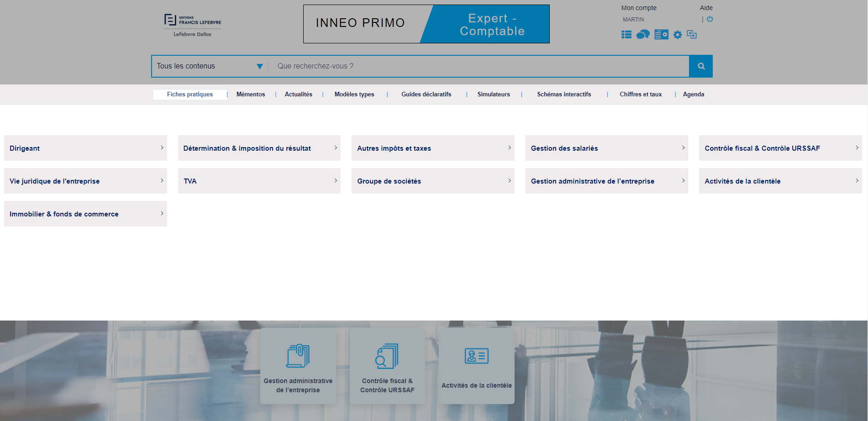Expand Immobilier & fonds de commerce chevron

click(x=162, y=213)
